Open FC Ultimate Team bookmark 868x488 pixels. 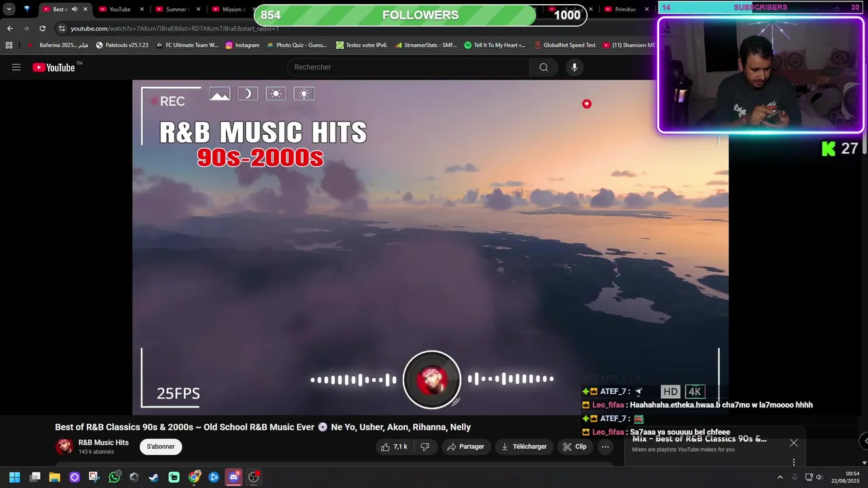click(187, 45)
